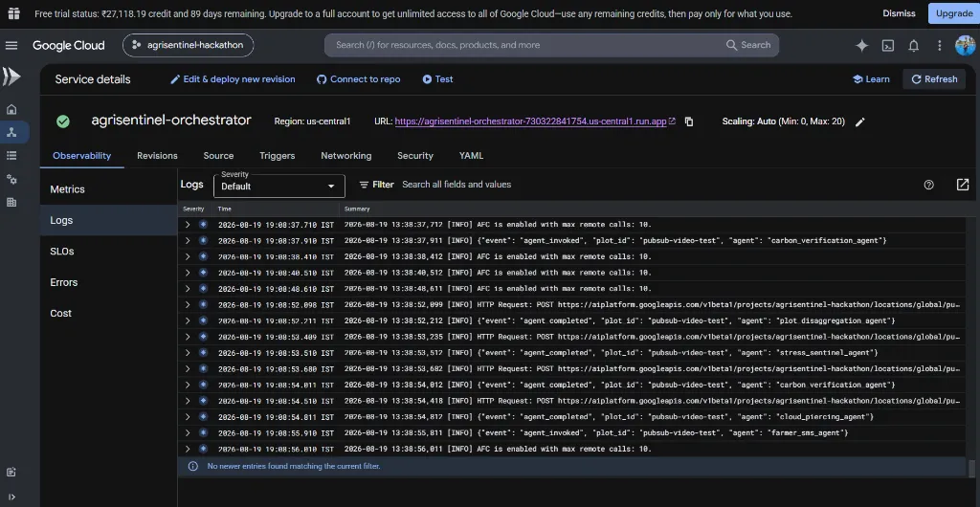Expand HTTP Request log at 19:08:52.098
The image size is (980, 507).
[x=187, y=305]
